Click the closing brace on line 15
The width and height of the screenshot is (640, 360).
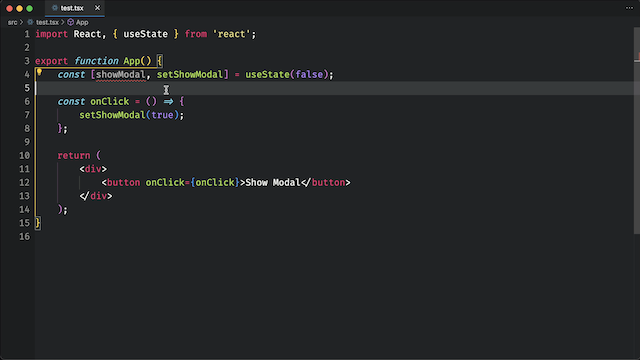point(38,223)
